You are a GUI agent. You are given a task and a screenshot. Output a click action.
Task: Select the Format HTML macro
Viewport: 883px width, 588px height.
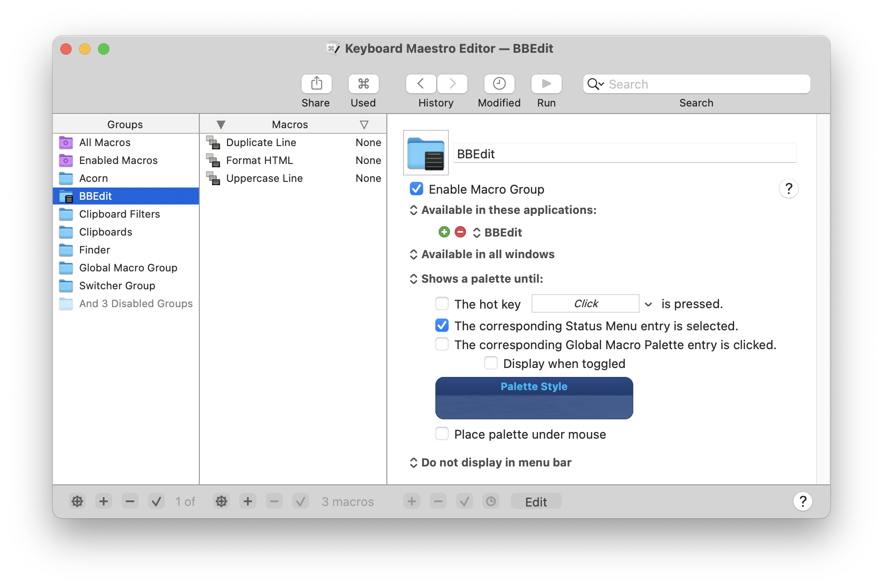[x=260, y=160]
